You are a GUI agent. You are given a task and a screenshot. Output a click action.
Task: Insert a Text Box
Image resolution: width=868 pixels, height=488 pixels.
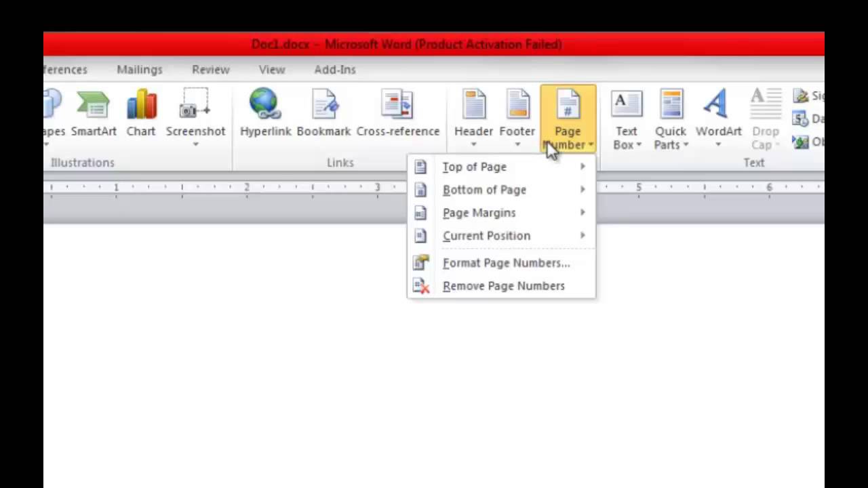(627, 119)
